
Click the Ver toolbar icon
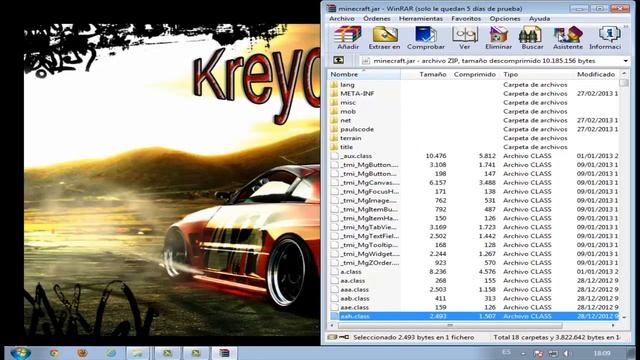[464, 38]
